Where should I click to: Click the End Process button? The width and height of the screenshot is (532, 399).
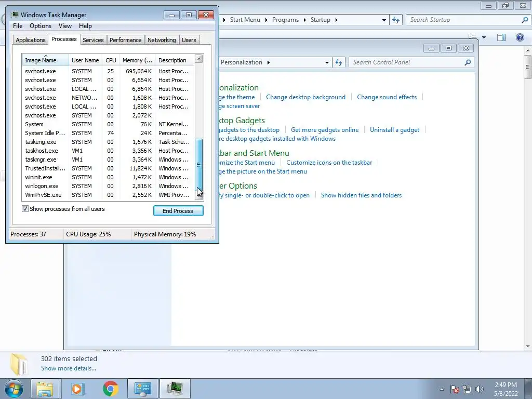pyautogui.click(x=178, y=211)
